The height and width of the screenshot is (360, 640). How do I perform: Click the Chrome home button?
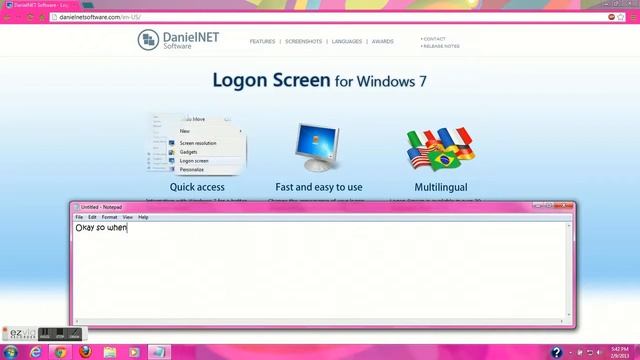pos(42,17)
